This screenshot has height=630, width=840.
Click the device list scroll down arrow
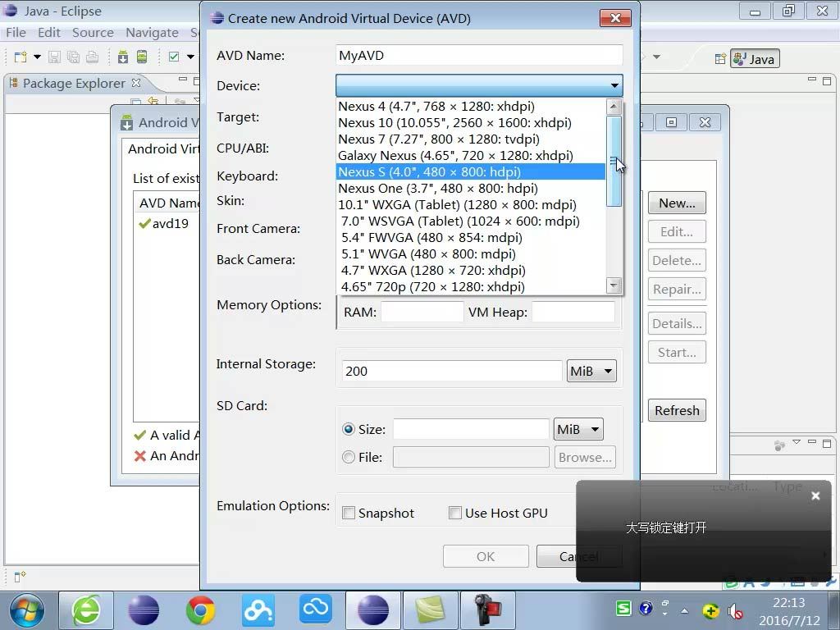pos(614,285)
